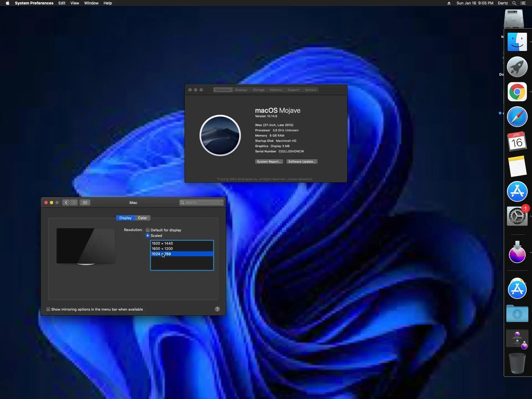Select Default for display radio button
This screenshot has height=399, width=532.
[x=148, y=230]
